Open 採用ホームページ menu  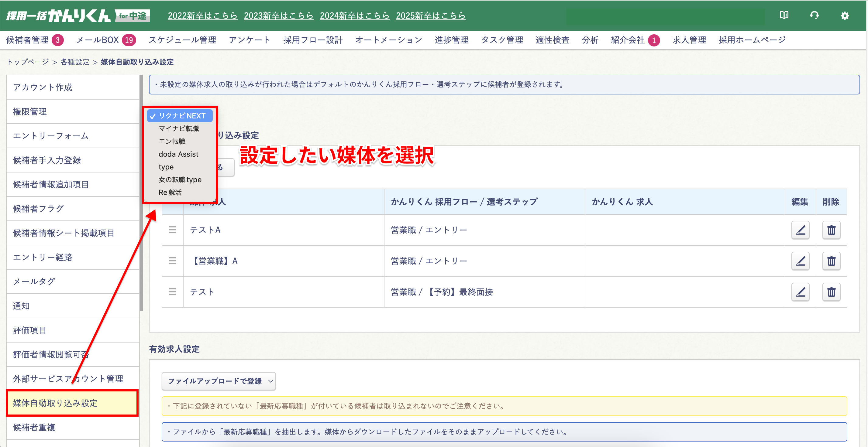[752, 40]
